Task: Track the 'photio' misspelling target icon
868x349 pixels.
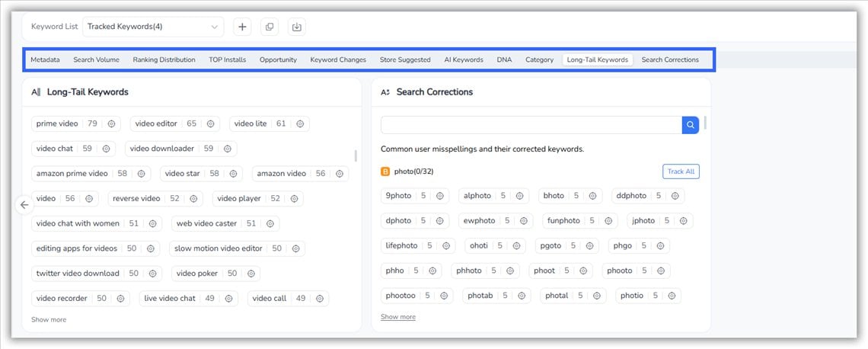Action: 672,296
